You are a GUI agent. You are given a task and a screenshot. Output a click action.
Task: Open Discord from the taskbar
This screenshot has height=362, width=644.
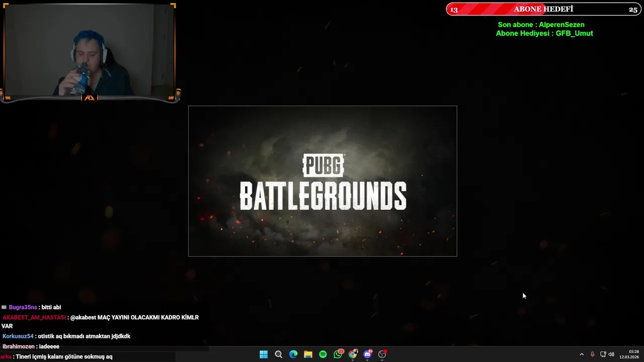(x=368, y=354)
